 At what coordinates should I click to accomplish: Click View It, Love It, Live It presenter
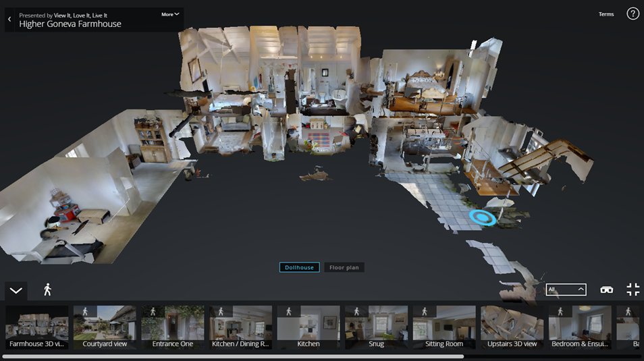tap(80, 16)
